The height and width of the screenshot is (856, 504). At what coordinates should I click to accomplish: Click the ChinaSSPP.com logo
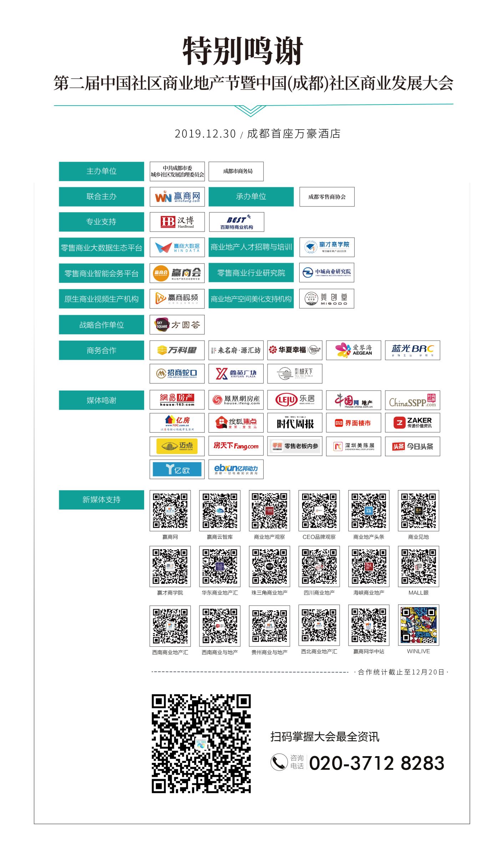point(413,400)
